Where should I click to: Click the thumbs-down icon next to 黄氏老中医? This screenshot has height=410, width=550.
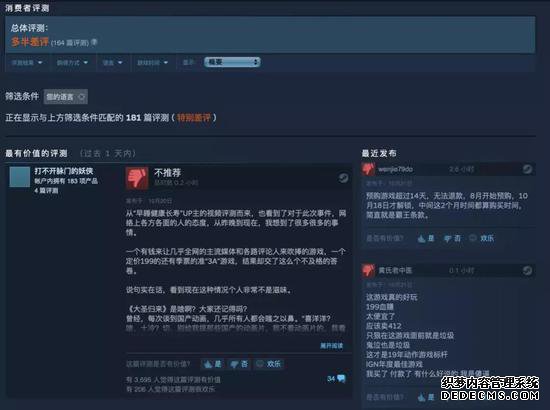(368, 270)
